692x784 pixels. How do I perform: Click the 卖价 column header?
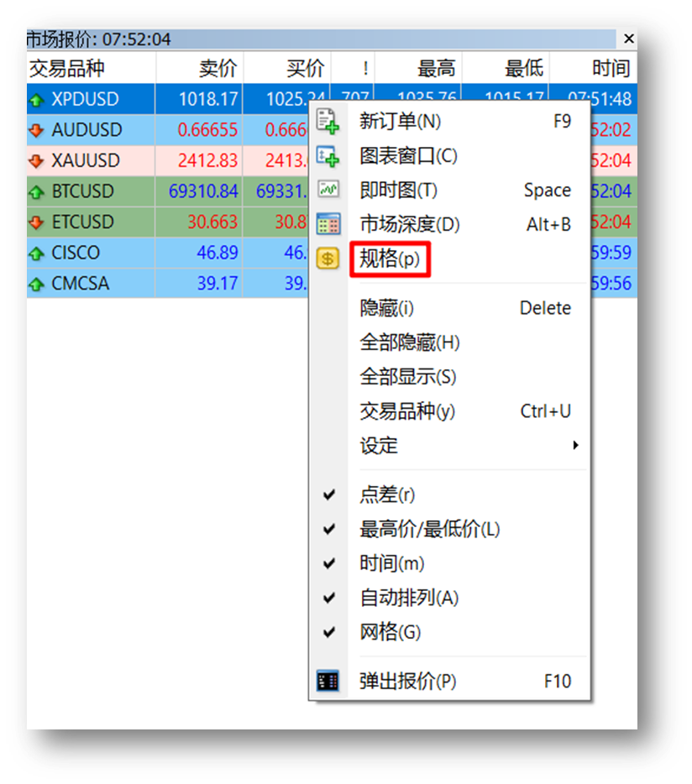(217, 68)
